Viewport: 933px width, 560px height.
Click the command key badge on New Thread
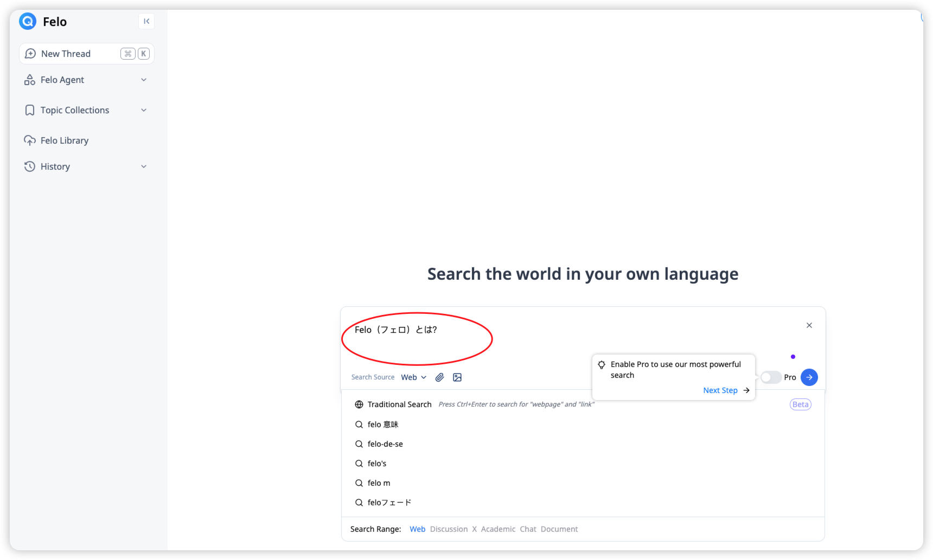pyautogui.click(x=128, y=54)
